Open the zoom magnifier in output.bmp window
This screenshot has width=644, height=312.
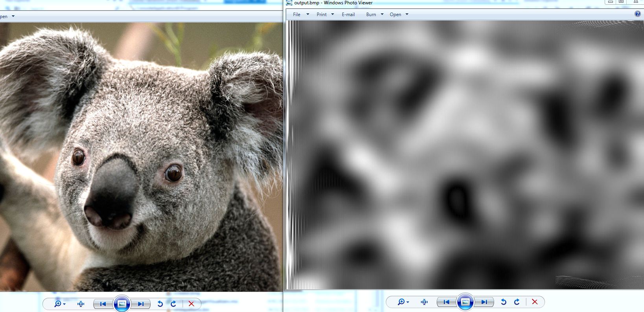click(403, 302)
